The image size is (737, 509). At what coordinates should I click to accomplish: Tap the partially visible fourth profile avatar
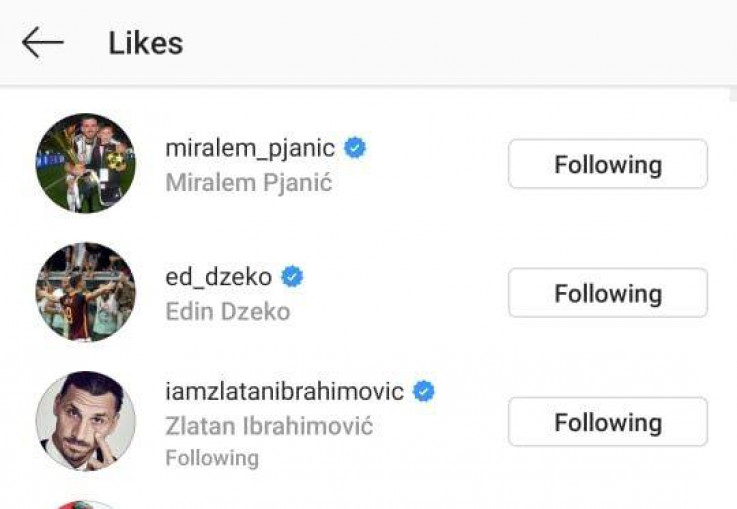click(85, 504)
